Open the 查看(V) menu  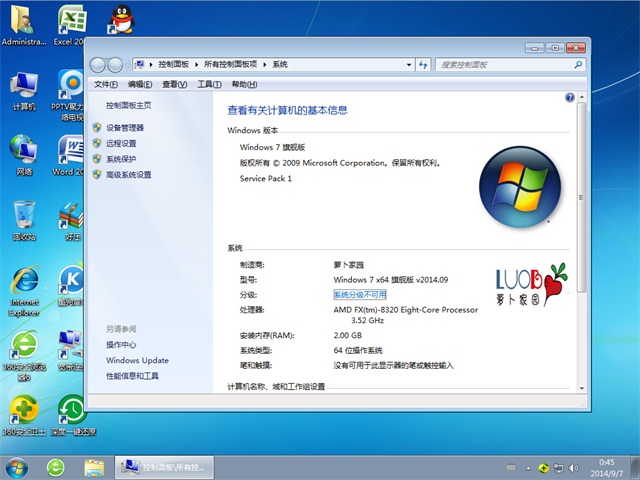coord(174,84)
